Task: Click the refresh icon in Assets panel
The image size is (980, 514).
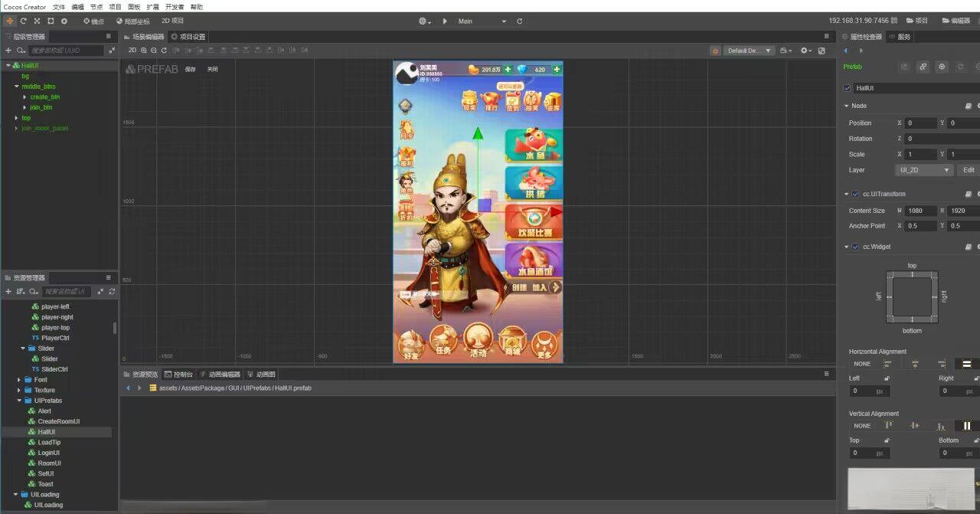Action: click(x=112, y=292)
